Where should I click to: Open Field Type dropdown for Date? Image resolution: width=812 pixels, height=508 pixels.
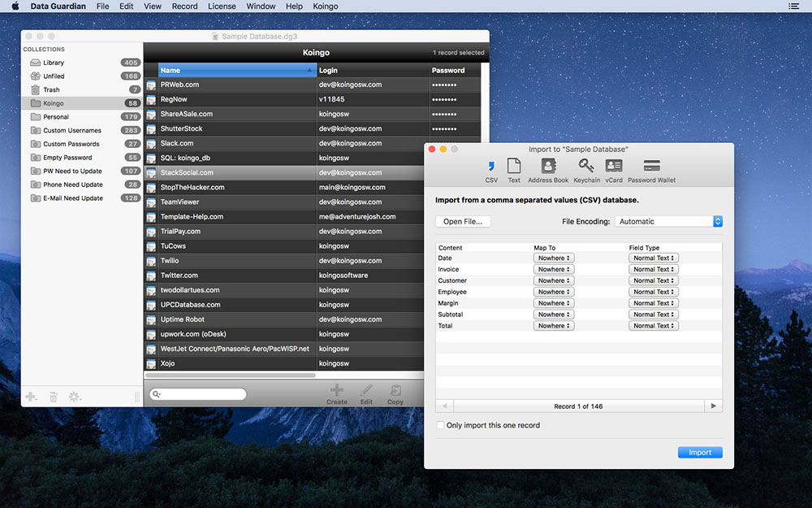[654, 258]
